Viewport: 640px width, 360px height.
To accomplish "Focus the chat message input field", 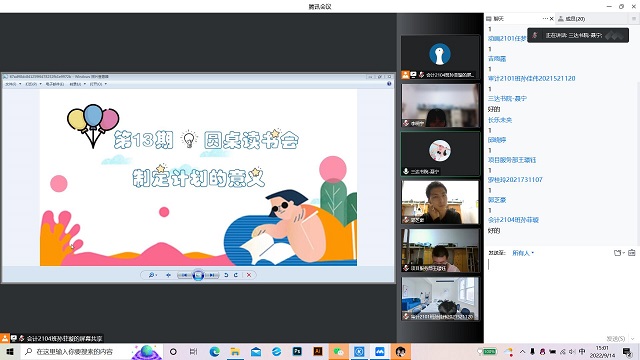I will pyautogui.click(x=561, y=296).
